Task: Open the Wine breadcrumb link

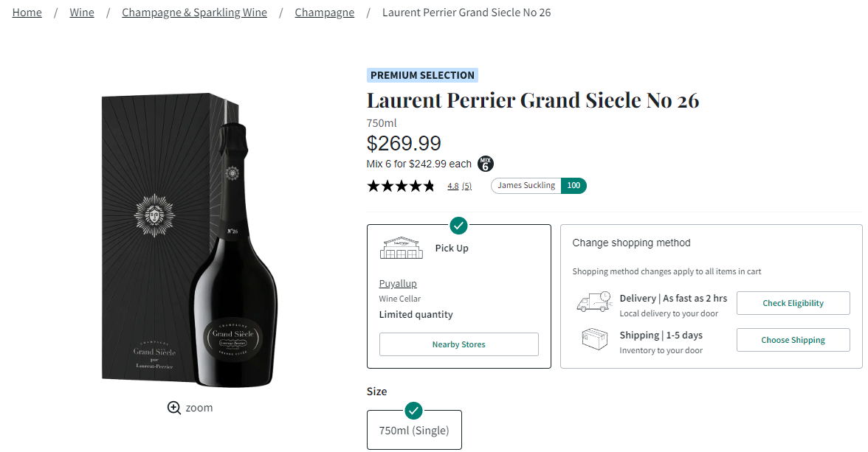Action: coord(82,13)
